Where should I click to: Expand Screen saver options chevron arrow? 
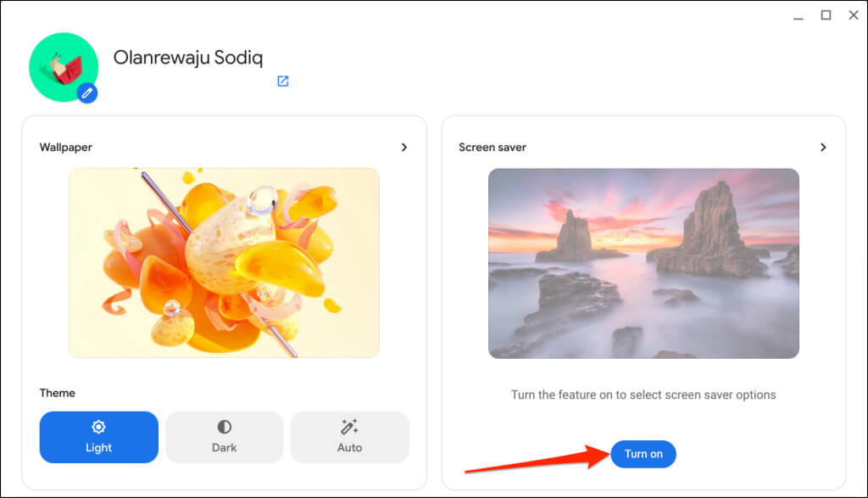click(x=823, y=147)
